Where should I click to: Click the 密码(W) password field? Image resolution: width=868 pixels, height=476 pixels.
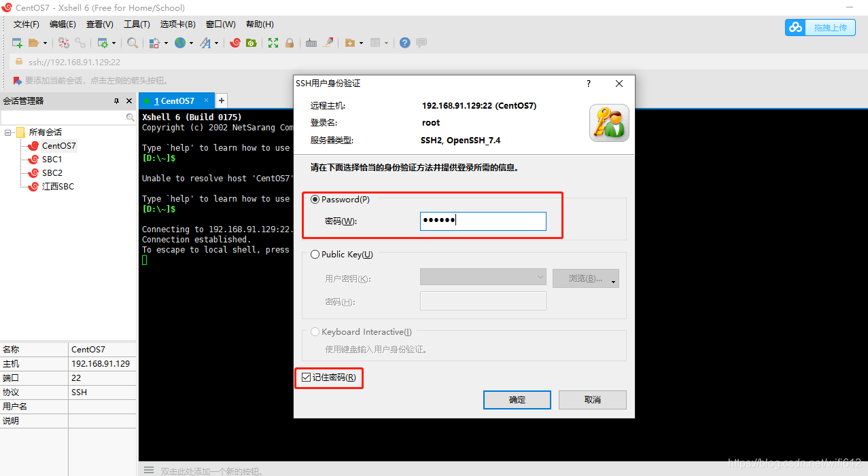(483, 221)
